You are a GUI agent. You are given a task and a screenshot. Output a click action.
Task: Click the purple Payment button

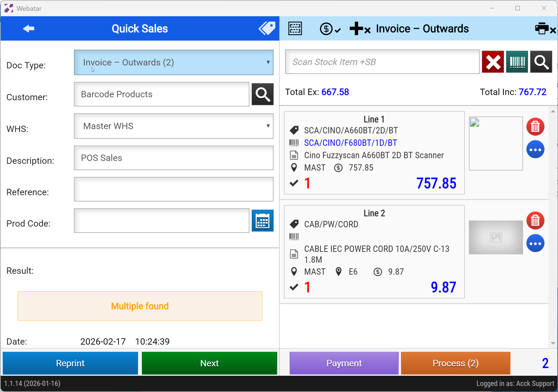344,363
